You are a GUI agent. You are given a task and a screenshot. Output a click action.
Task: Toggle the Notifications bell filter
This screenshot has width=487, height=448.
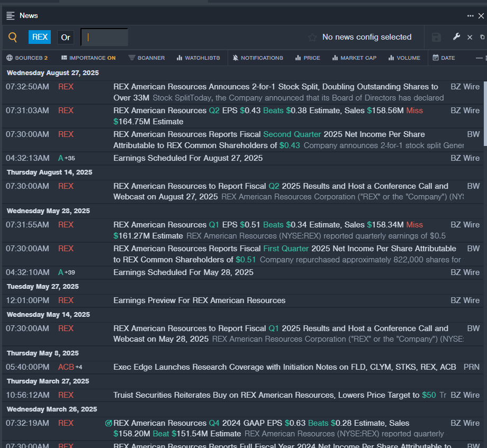(258, 58)
